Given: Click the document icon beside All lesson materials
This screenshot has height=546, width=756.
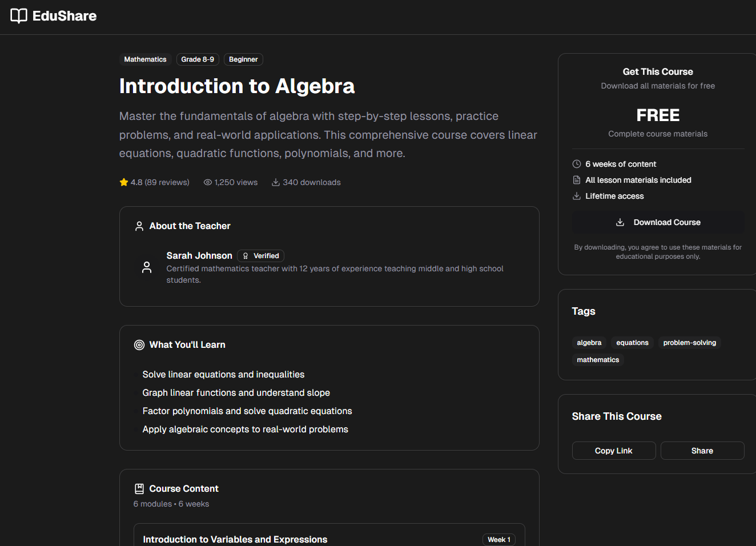Looking at the screenshot, I should pyautogui.click(x=577, y=180).
